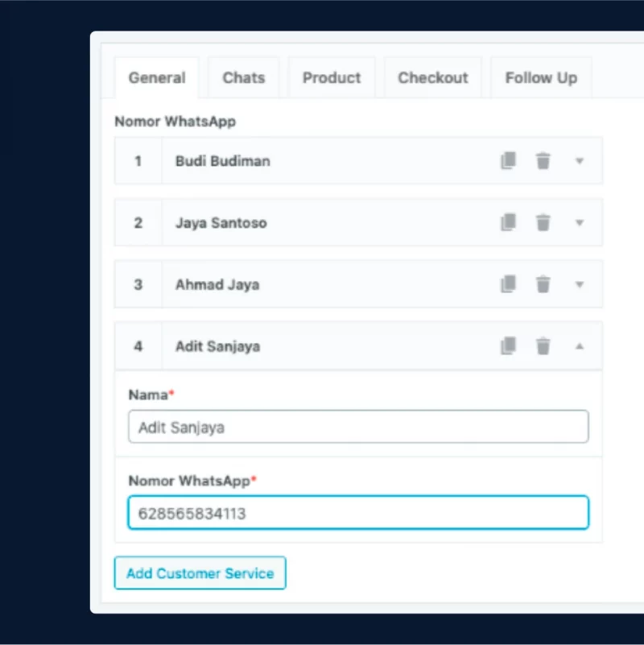
Task: Click Add Customer Service button
Action: (200, 573)
